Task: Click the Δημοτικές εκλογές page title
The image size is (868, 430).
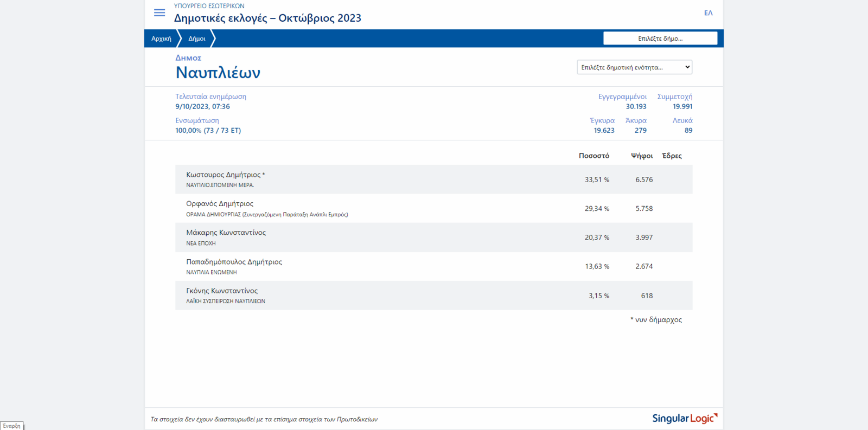Action: (x=267, y=18)
